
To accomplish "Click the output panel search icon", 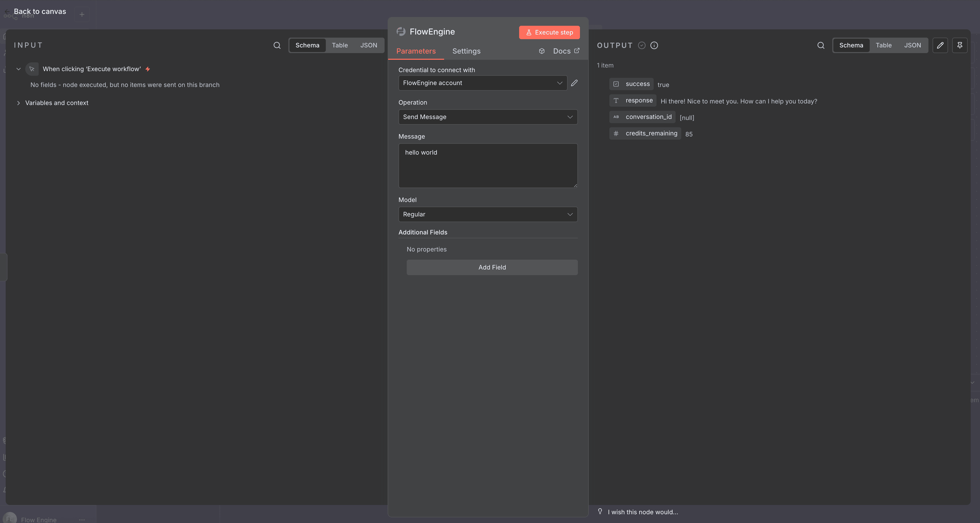I will point(821,45).
